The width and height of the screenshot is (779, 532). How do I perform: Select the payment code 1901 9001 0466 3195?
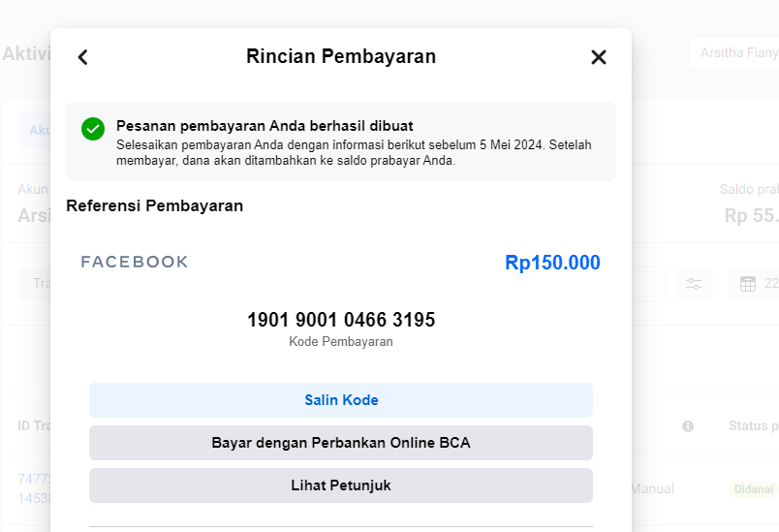[341, 320]
